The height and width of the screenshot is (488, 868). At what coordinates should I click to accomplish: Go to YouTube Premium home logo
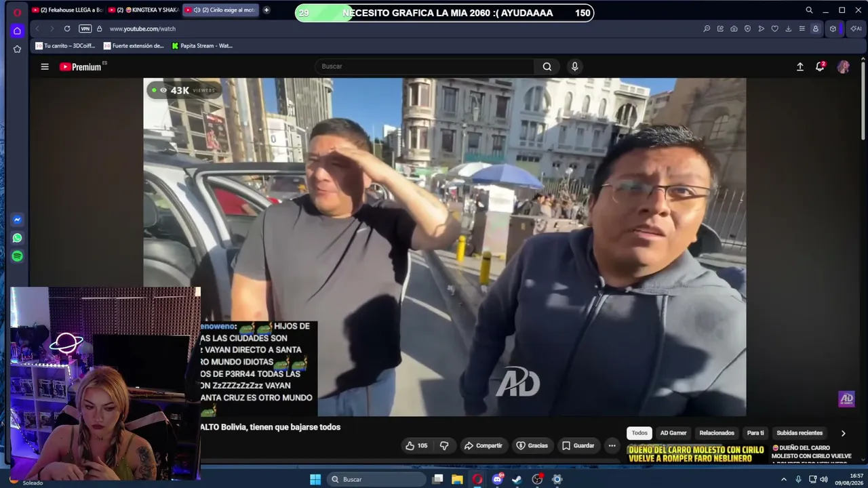click(x=81, y=66)
